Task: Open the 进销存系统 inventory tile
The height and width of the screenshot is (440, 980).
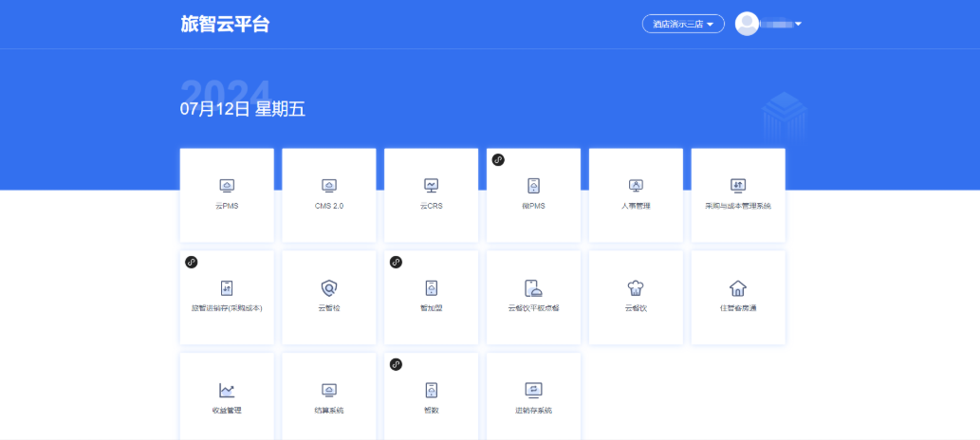Action: click(534, 396)
